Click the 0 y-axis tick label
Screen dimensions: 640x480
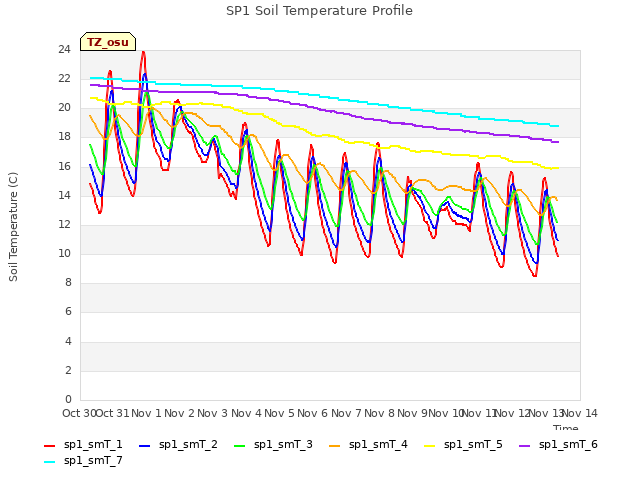[x=68, y=400]
